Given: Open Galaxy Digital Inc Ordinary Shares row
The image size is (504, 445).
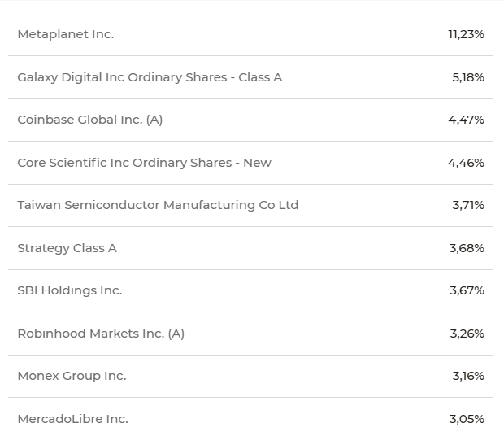Looking at the screenshot, I should tap(250, 77).
